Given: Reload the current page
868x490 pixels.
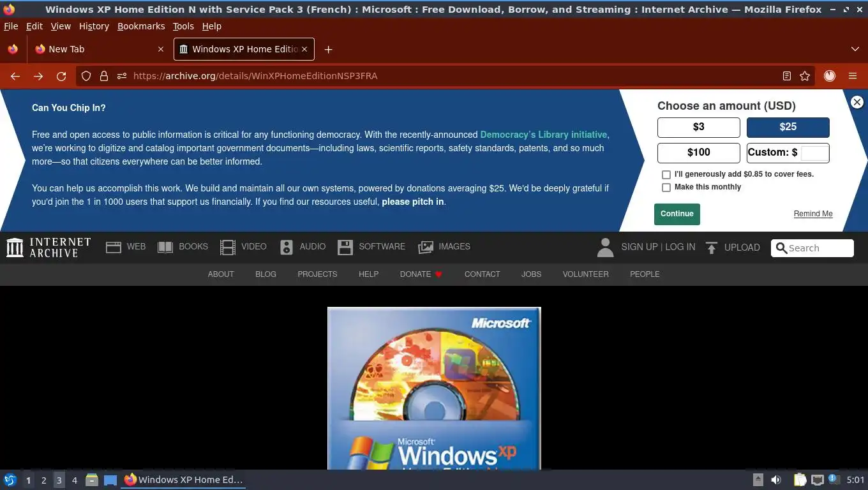Looking at the screenshot, I should (x=61, y=76).
